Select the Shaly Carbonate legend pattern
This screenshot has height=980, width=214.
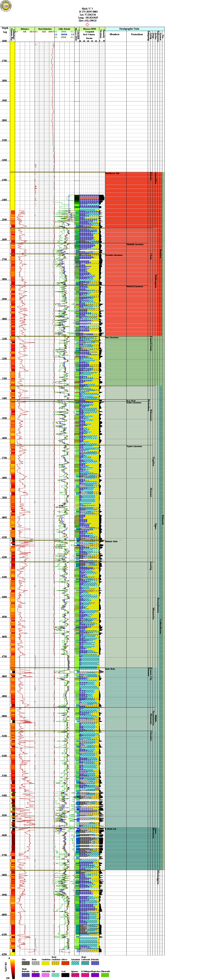[x=85, y=964]
